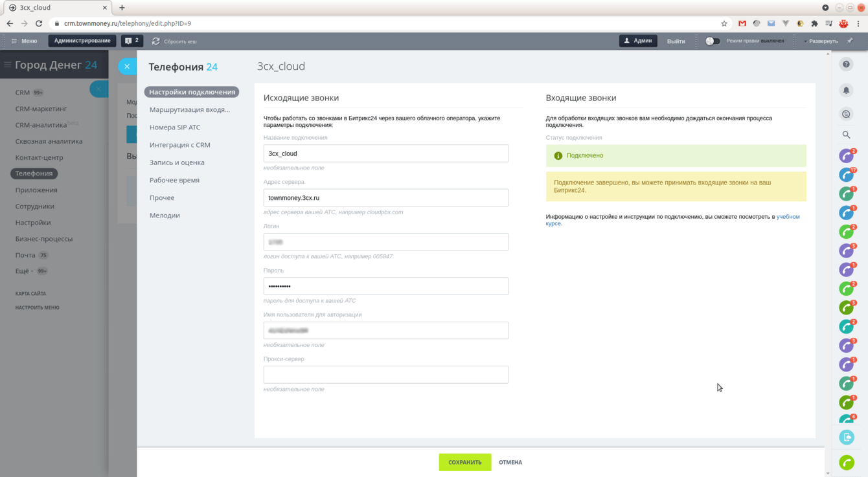The width and height of the screenshot is (868, 477).
Task: Open the chat messages icon in sidebar
Action: (846, 114)
